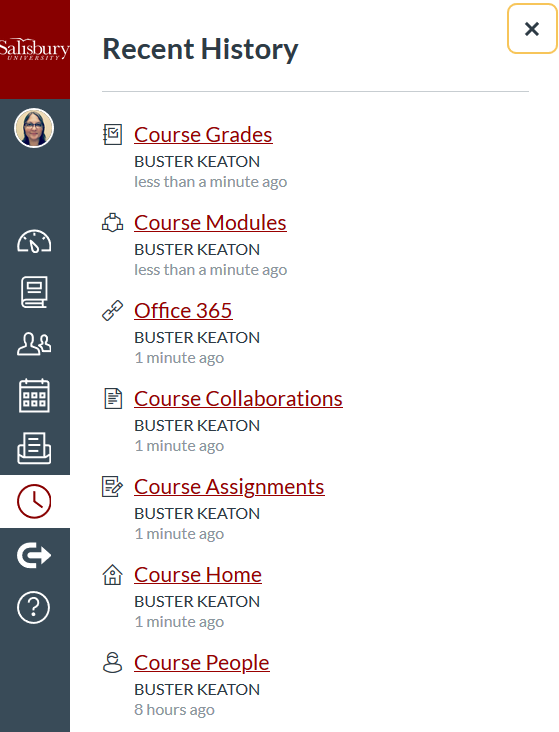The width and height of the screenshot is (559, 732).
Task: Click the module icon beside Course Modules
Action: (113, 223)
